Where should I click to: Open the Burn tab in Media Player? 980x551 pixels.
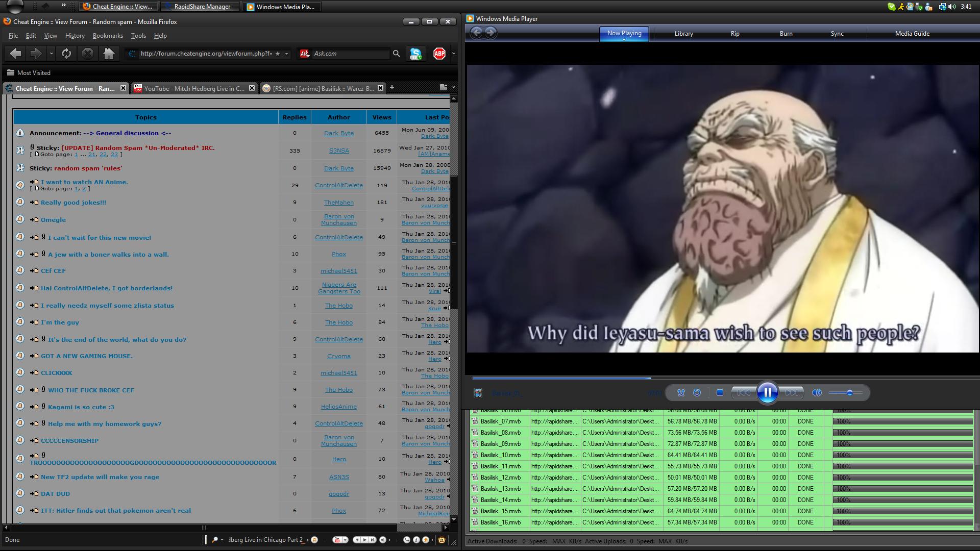point(786,34)
